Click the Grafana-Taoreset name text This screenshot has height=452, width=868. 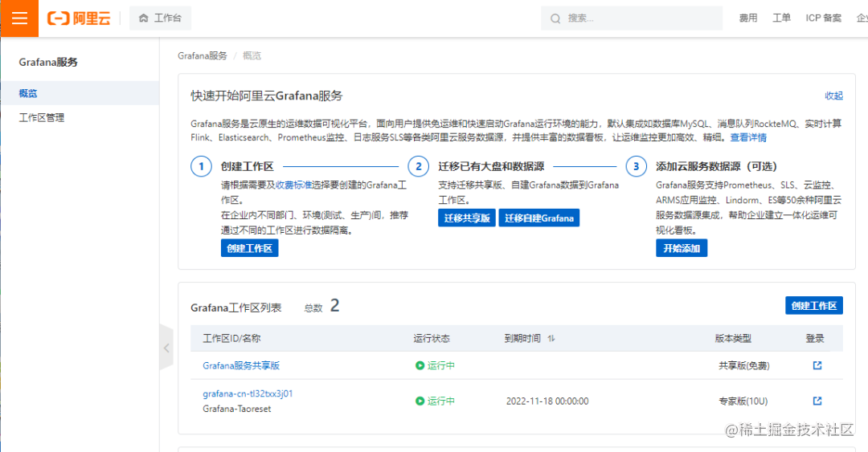[x=237, y=409]
